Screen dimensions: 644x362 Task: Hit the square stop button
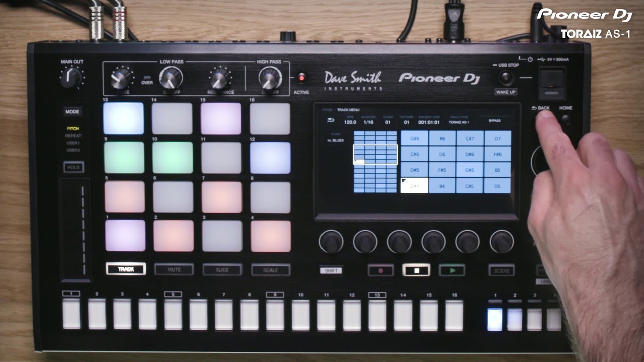(416, 270)
